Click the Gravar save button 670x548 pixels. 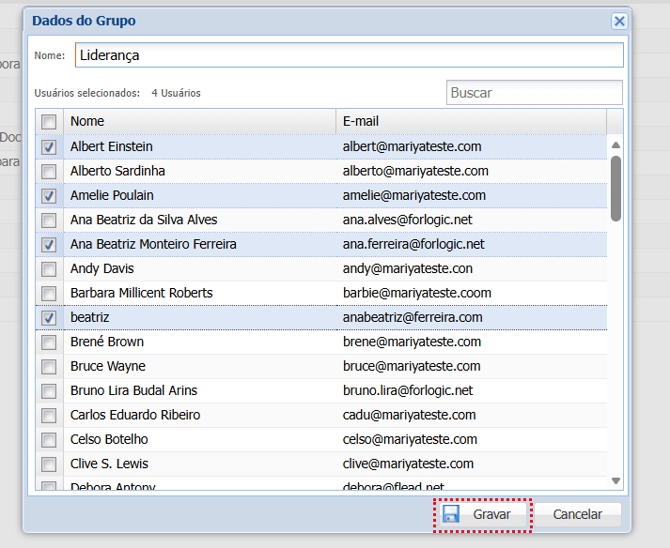click(481, 514)
